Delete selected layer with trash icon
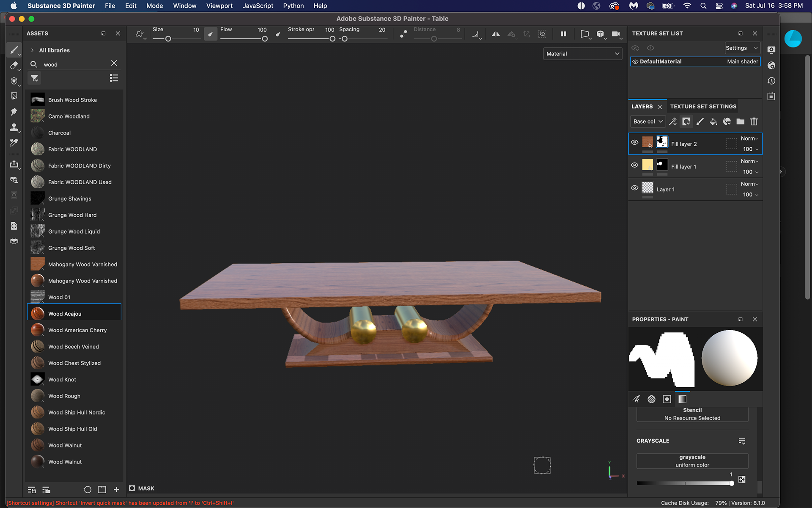The height and width of the screenshot is (508, 812). [754, 121]
